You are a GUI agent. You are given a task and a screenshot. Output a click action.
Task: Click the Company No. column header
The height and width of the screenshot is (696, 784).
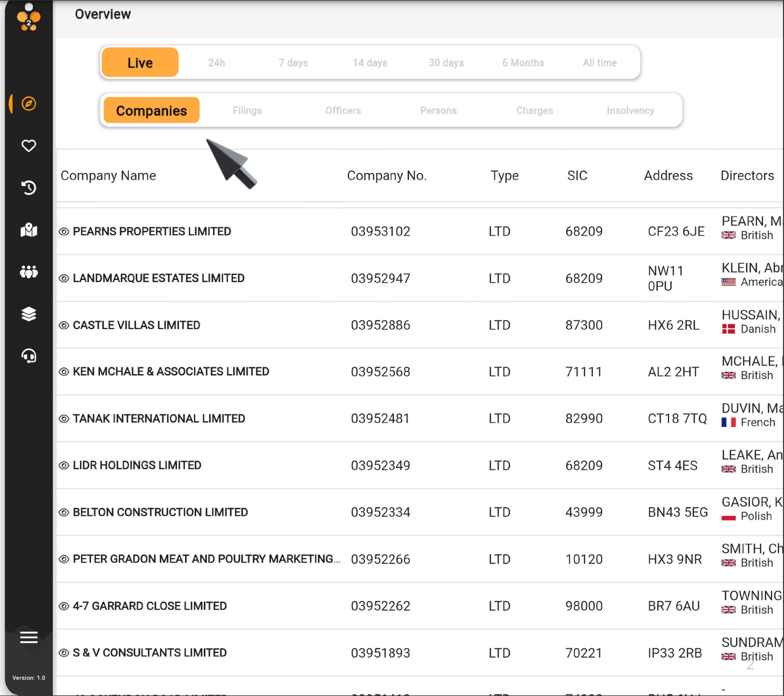tap(387, 176)
